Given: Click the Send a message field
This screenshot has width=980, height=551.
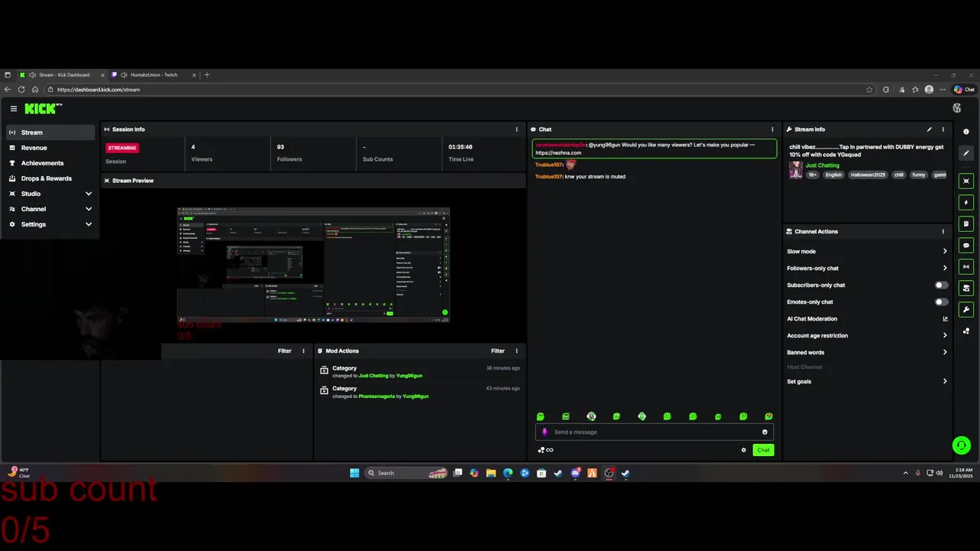Looking at the screenshot, I should coord(655,432).
